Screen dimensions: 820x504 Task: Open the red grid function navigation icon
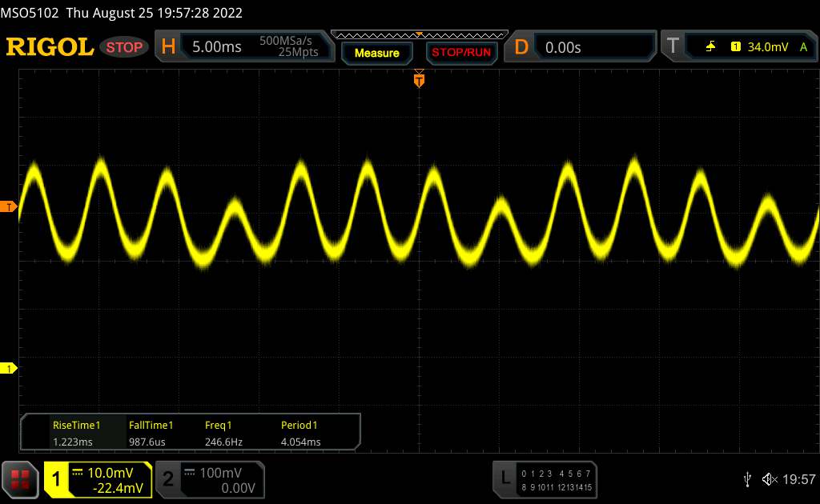tap(20, 478)
